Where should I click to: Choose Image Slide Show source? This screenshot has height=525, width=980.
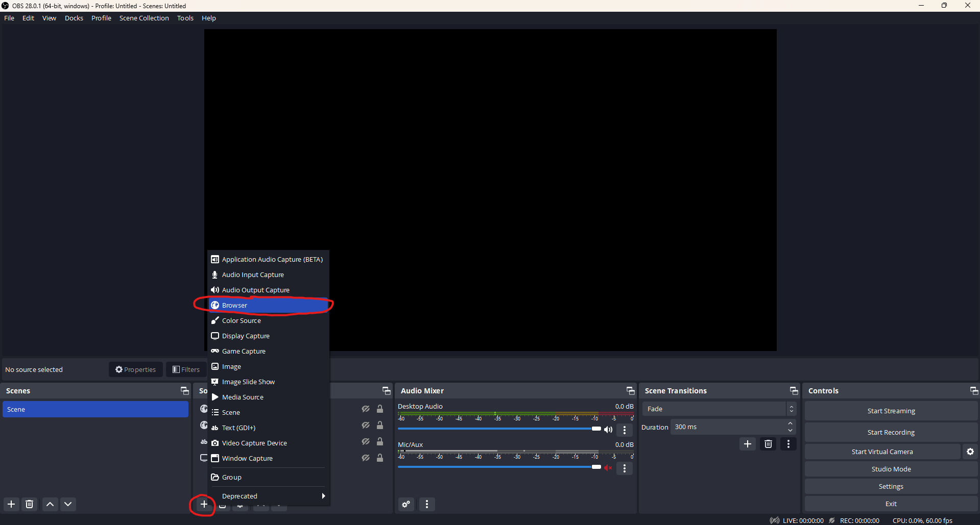[268, 382]
